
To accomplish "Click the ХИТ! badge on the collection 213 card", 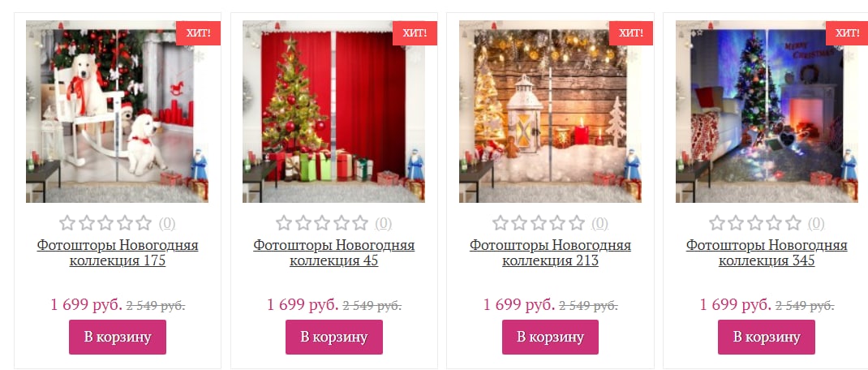I will point(631,33).
